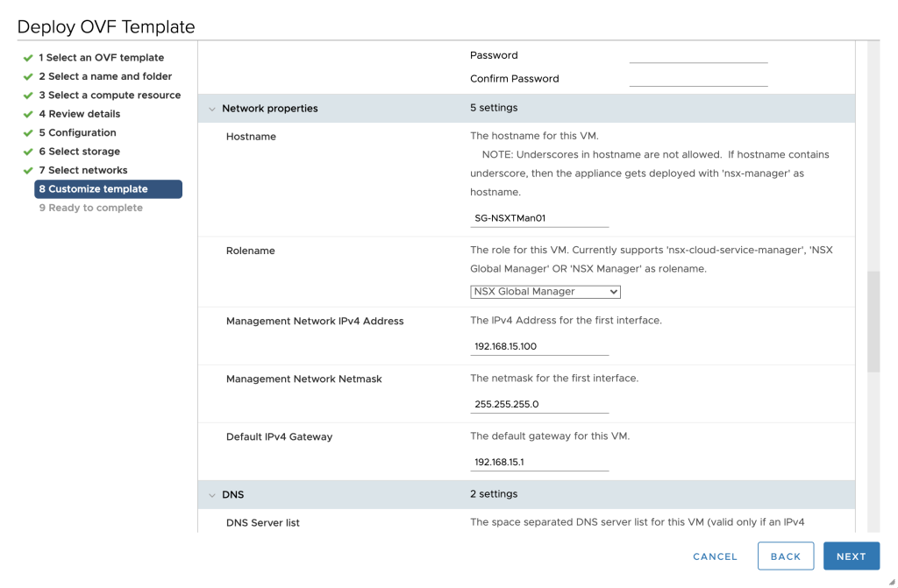Click green checkmark beside Select a compute resource
This screenshot has width=898, height=588.
[28, 96]
